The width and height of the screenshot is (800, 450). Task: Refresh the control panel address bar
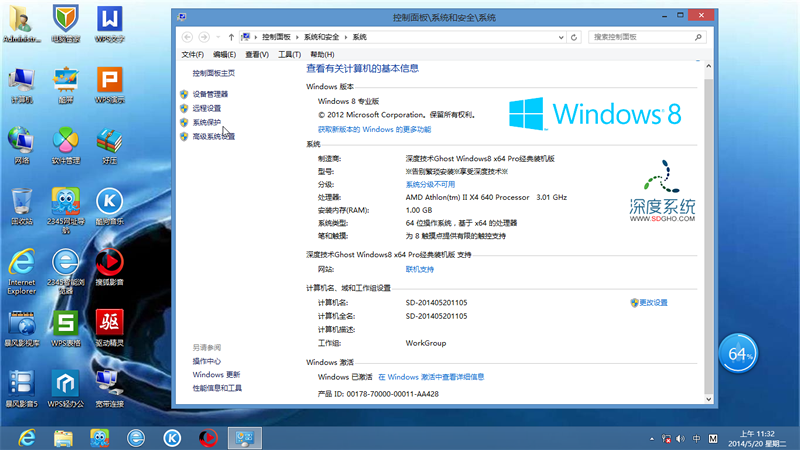(x=574, y=37)
